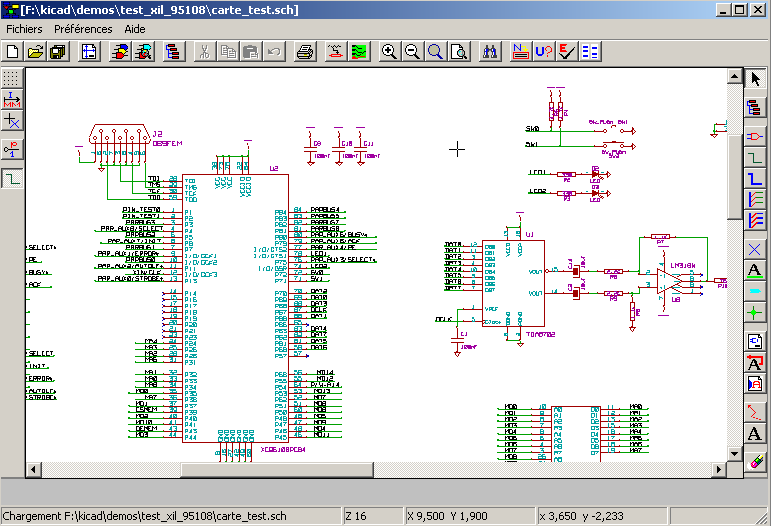Click the horizontal scrollbar right arrow

point(717,470)
